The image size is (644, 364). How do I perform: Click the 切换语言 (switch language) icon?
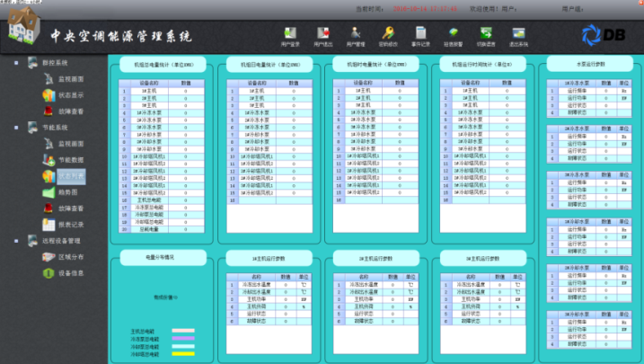pos(486,35)
